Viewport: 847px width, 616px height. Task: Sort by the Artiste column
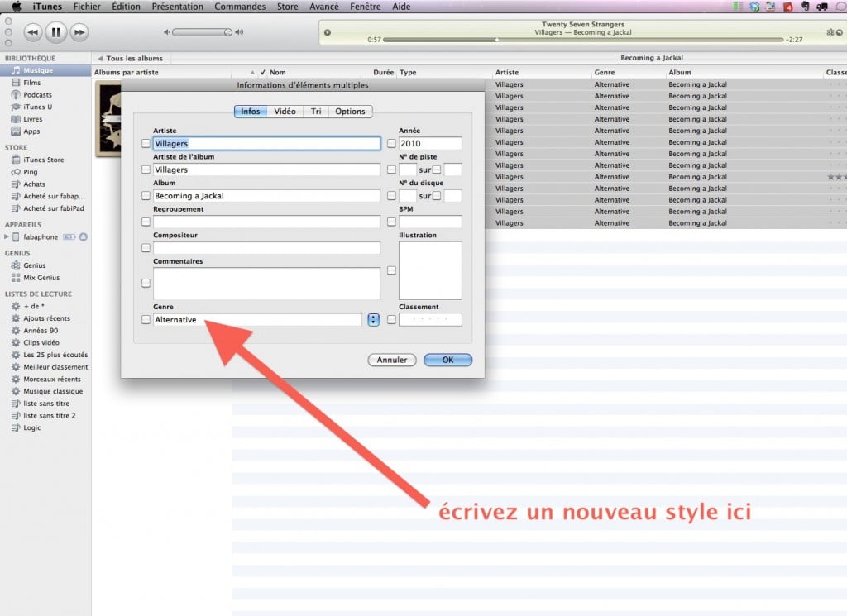point(507,72)
